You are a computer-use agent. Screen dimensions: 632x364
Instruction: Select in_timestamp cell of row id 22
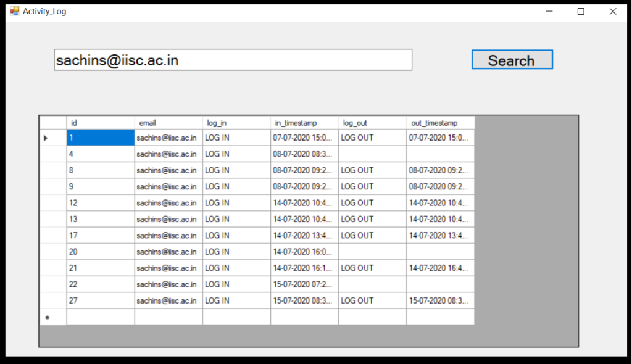304,284
